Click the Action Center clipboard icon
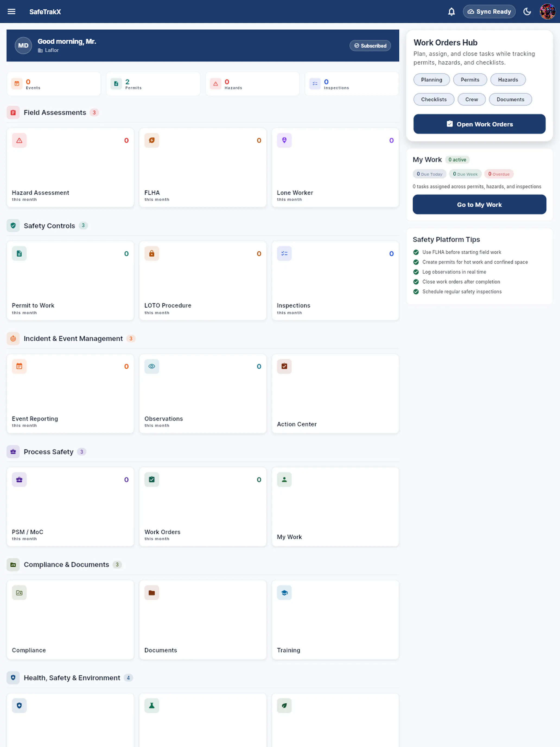 [x=284, y=366]
